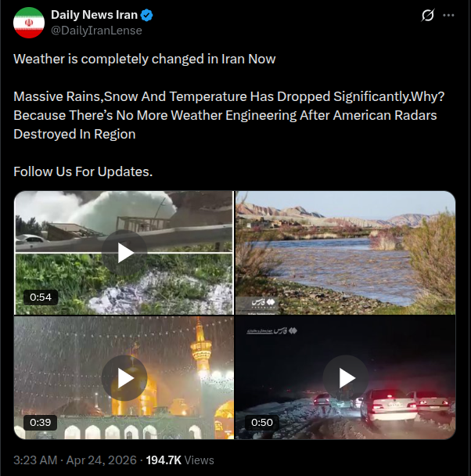Open the @DailyIranLense handle link
This screenshot has width=471, height=476.
[96, 31]
